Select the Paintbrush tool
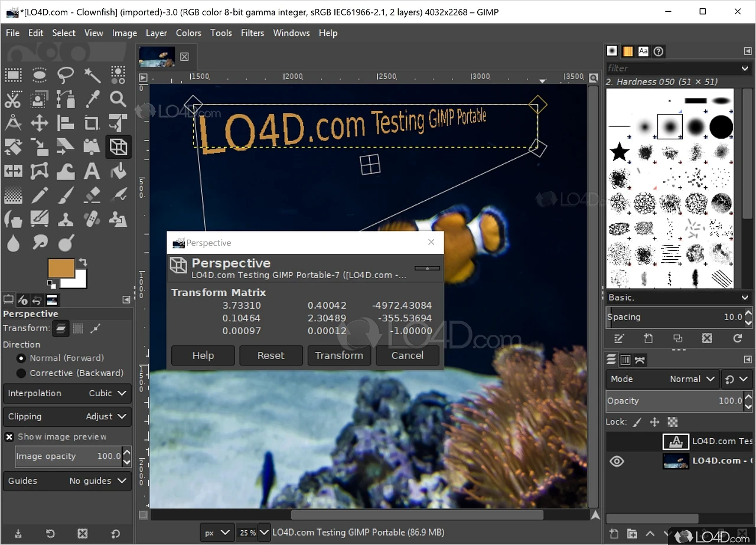This screenshot has width=756, height=545. pyautogui.click(x=66, y=195)
